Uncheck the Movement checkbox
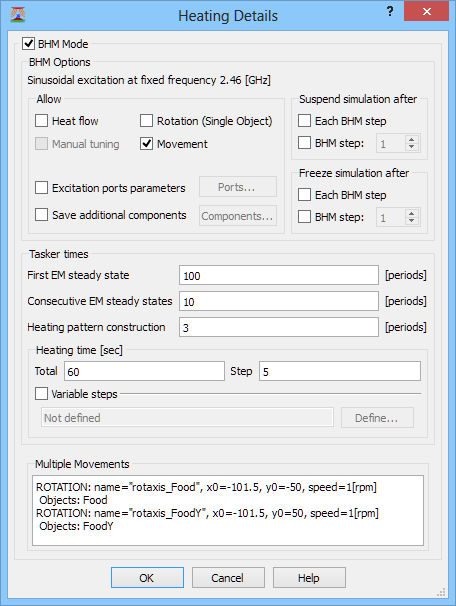Screen dimensions: 456x606 (146, 144)
